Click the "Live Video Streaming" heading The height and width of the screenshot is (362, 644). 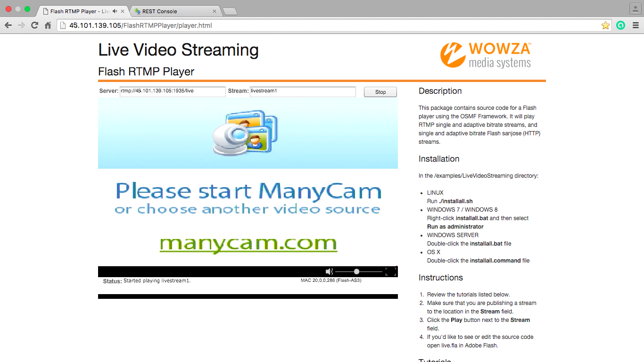(178, 50)
